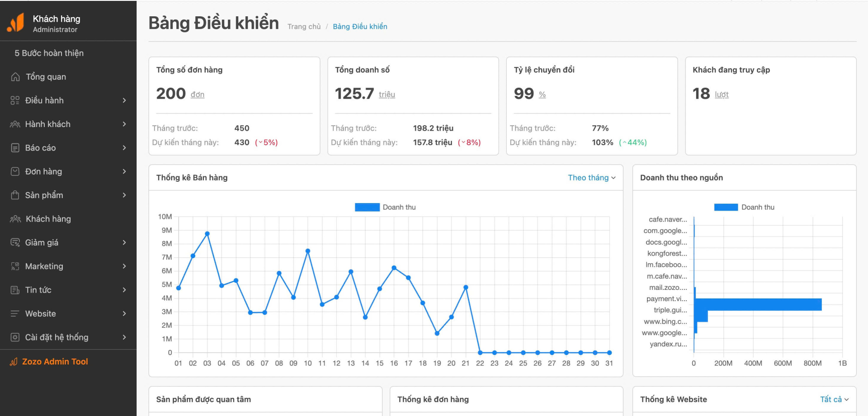
Task: Click the Website lines icon
Action: (15, 313)
